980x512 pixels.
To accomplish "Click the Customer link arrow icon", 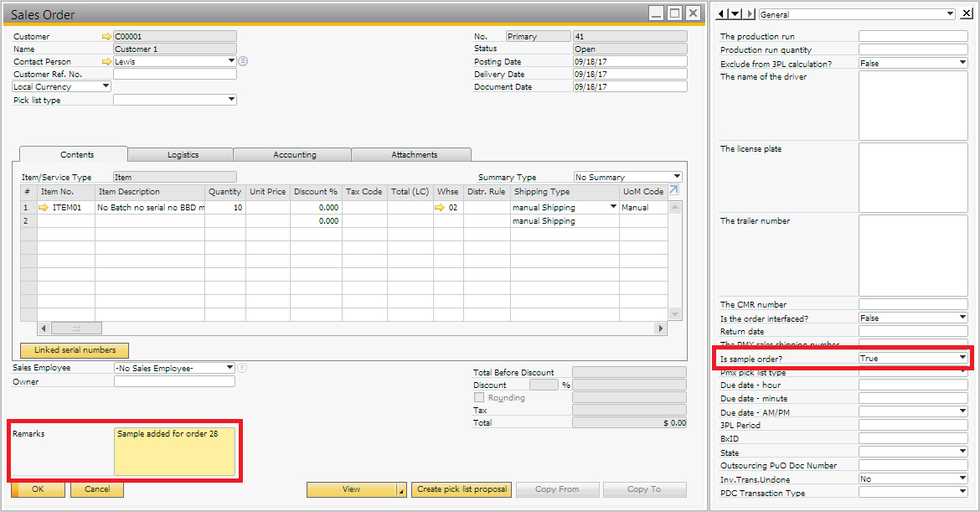I will point(106,37).
